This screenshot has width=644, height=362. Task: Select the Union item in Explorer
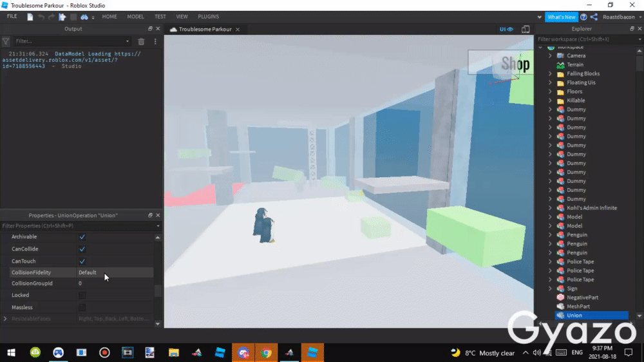(x=591, y=316)
